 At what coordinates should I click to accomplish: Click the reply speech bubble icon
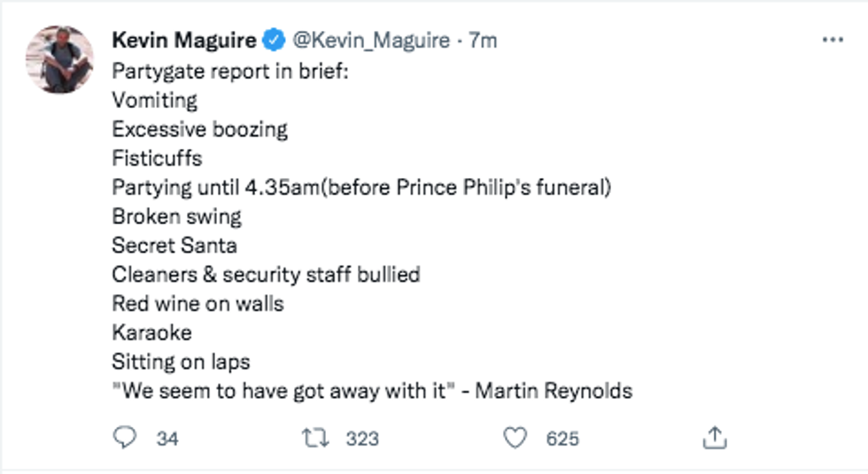click(126, 438)
